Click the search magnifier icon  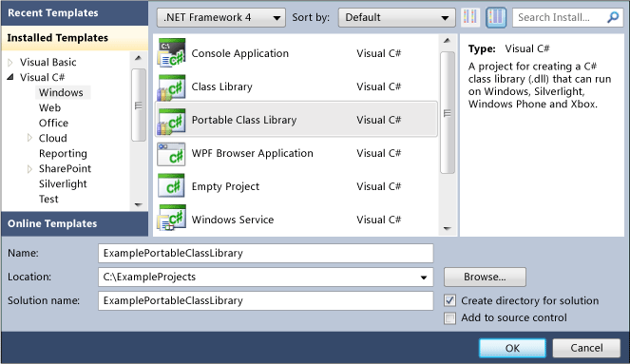pyautogui.click(x=613, y=17)
